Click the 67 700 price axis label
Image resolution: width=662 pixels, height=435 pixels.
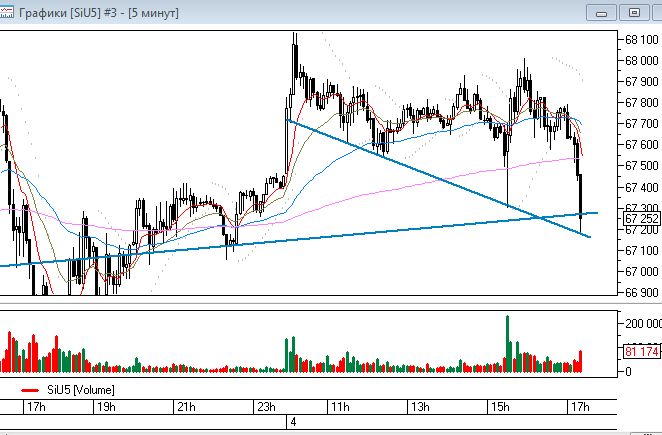(x=642, y=124)
